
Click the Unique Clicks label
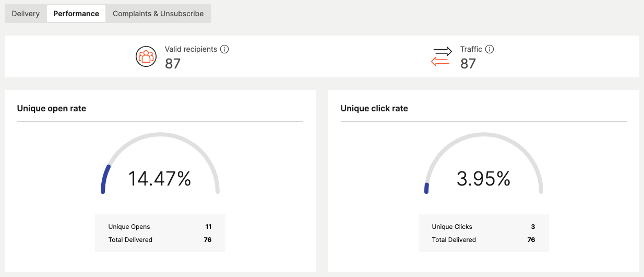(452, 227)
